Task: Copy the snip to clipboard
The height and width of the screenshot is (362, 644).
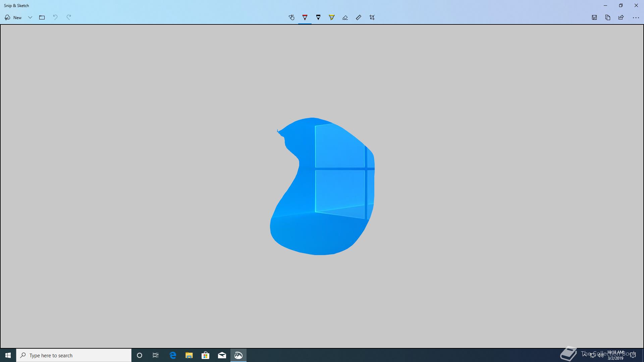Action: (x=608, y=17)
